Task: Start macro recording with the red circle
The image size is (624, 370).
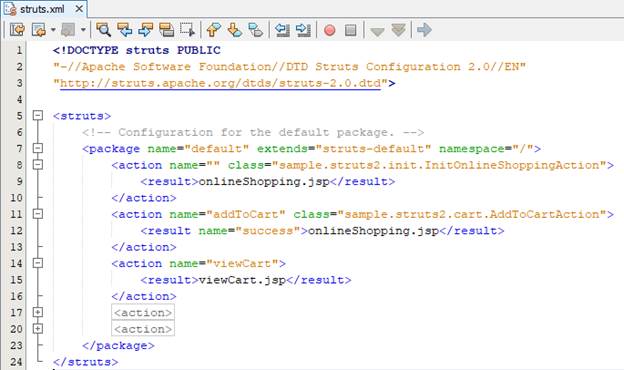Action: [330, 30]
